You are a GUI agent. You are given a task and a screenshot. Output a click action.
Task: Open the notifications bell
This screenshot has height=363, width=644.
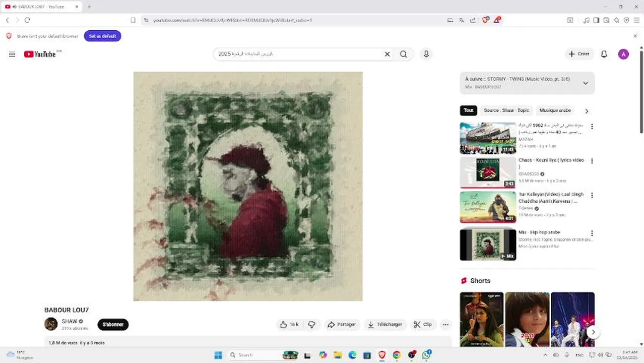coord(604,54)
